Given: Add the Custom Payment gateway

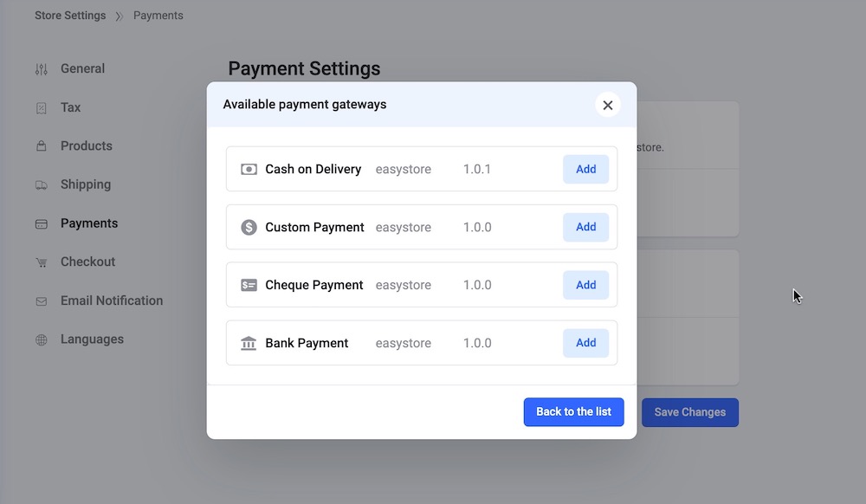Looking at the screenshot, I should (585, 227).
